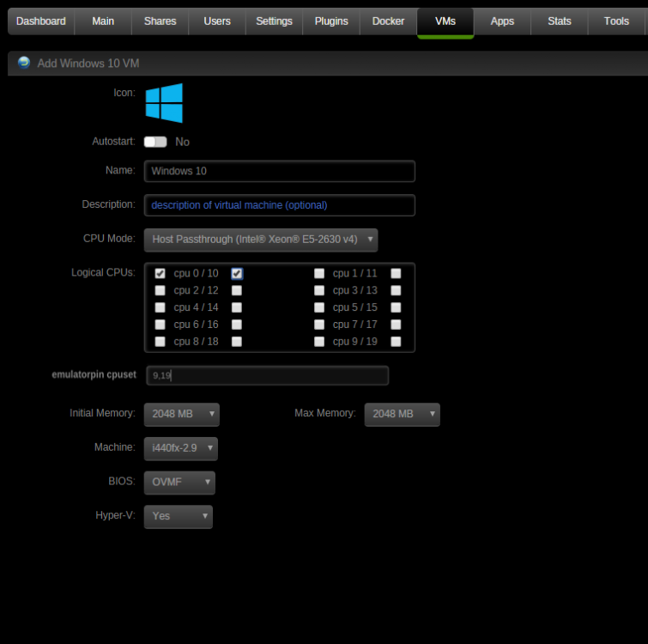Check the cpu 13 checkbox
This screenshot has width=648, height=644.
coord(396,290)
